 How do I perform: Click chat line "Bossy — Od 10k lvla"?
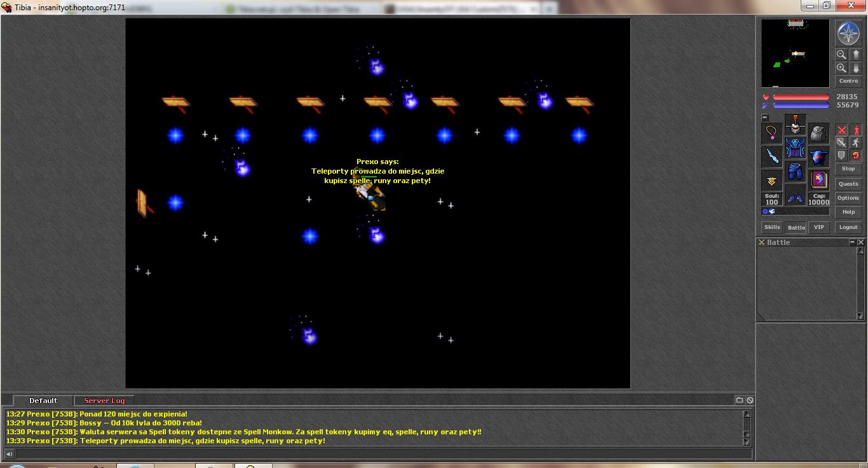click(104, 423)
